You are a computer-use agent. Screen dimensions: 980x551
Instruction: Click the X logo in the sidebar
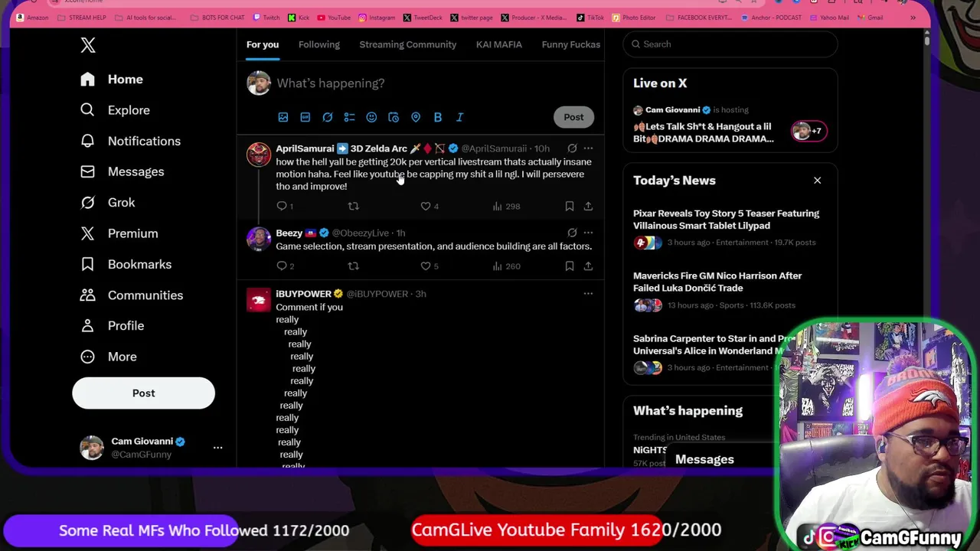[x=88, y=45]
